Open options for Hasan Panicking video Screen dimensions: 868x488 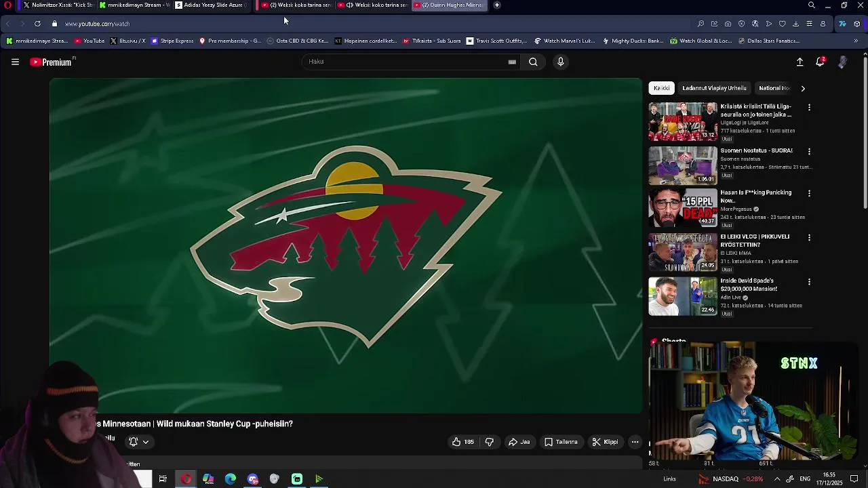click(x=809, y=193)
